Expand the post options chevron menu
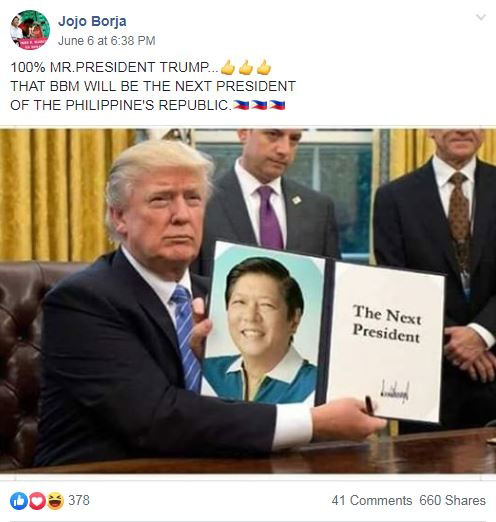 [x=480, y=17]
